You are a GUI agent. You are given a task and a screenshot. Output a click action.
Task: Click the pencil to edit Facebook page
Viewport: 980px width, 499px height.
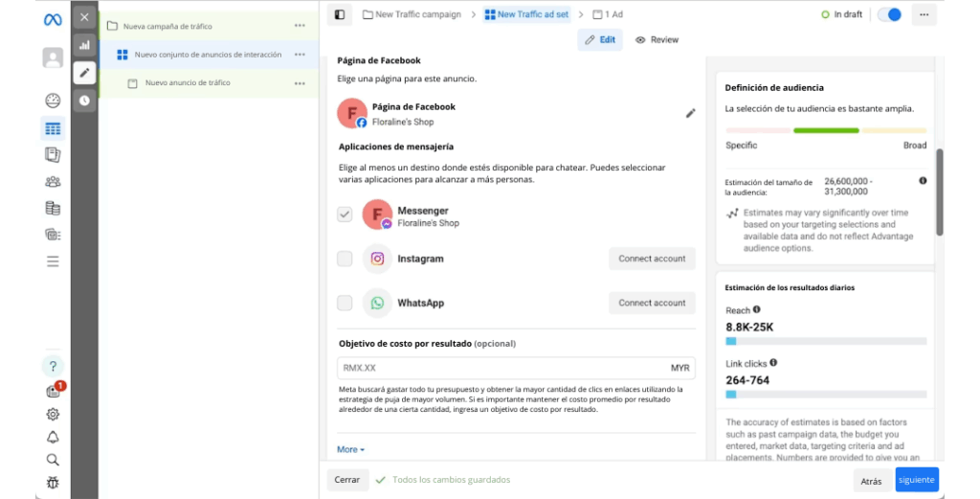[691, 113]
